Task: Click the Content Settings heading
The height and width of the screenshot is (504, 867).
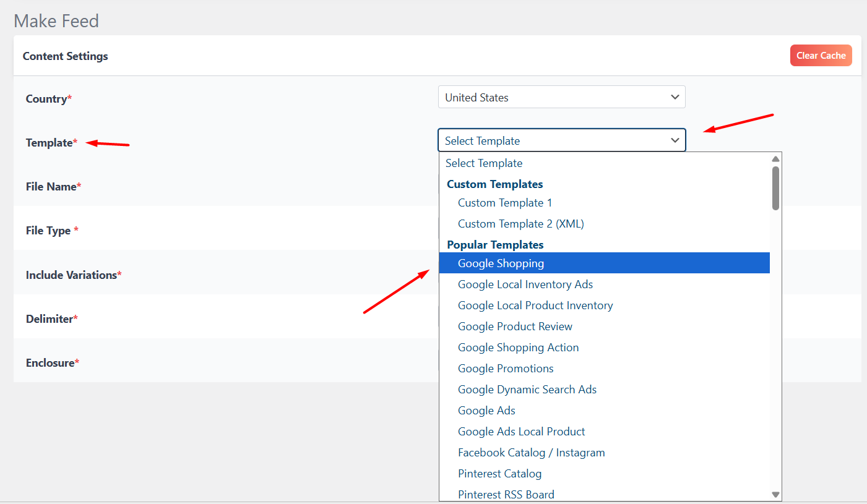Action: [66, 56]
